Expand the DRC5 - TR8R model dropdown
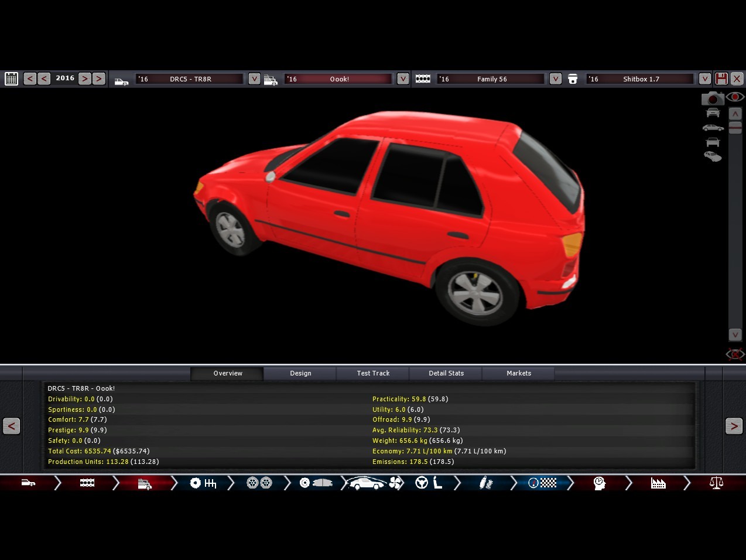 point(254,78)
